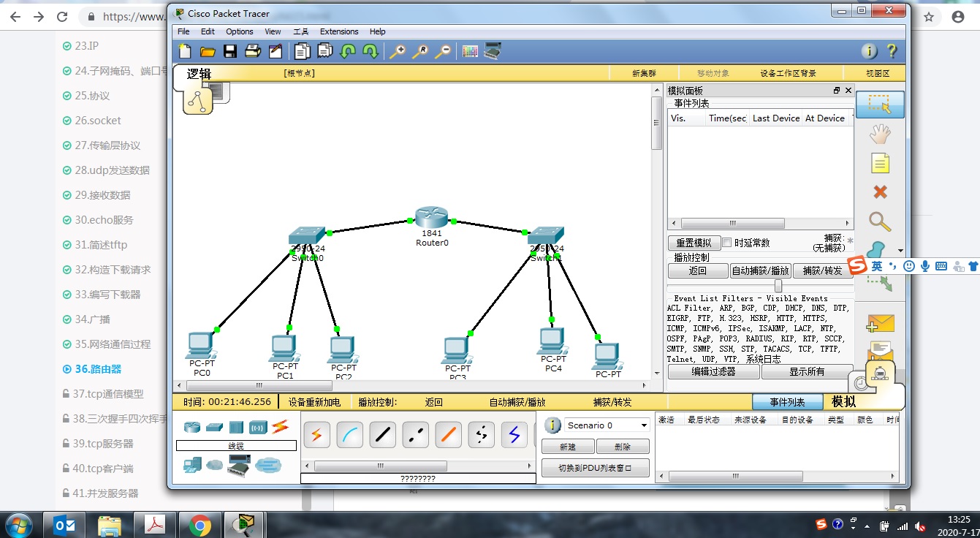Open the Extensions menu
The width and height of the screenshot is (980, 538).
pos(339,31)
